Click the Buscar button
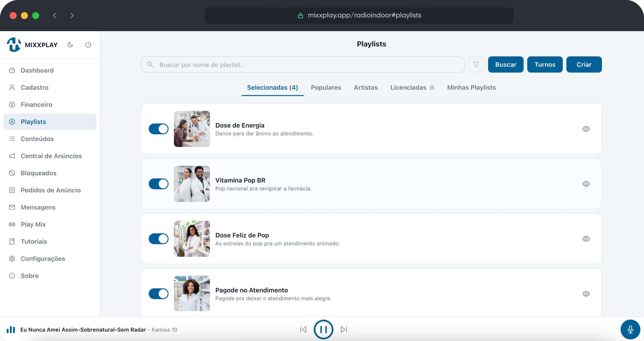This screenshot has height=341, width=644. tap(506, 64)
